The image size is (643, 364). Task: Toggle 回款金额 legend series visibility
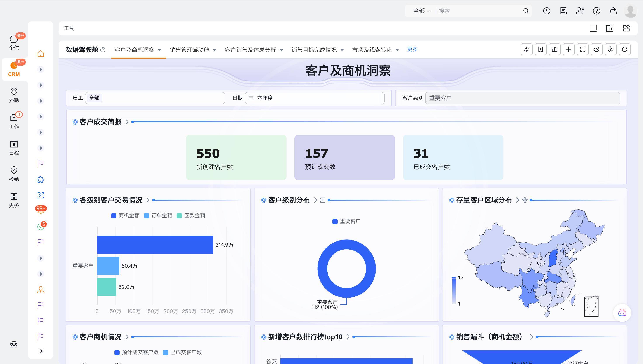(191, 215)
